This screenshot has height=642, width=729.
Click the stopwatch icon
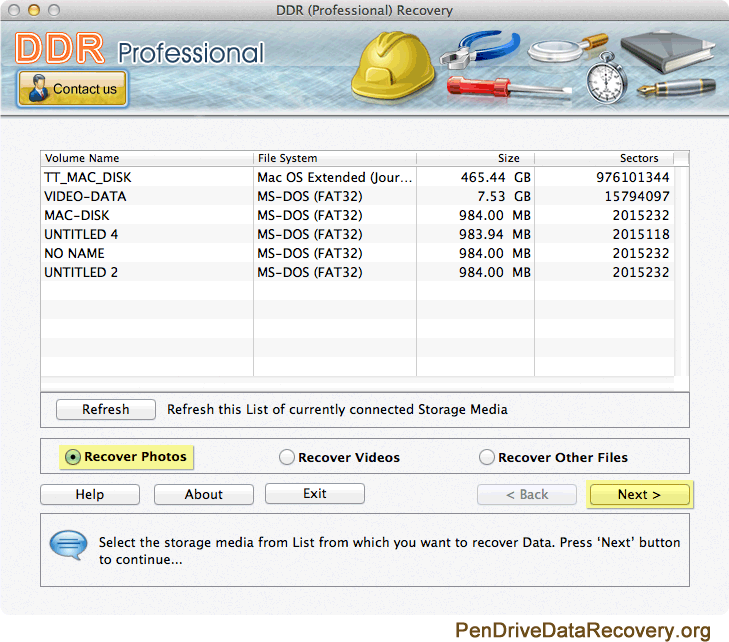[606, 79]
